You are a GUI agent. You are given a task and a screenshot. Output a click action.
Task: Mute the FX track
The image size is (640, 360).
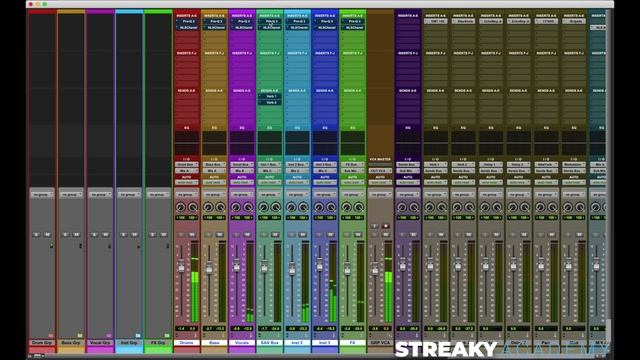(x=358, y=235)
